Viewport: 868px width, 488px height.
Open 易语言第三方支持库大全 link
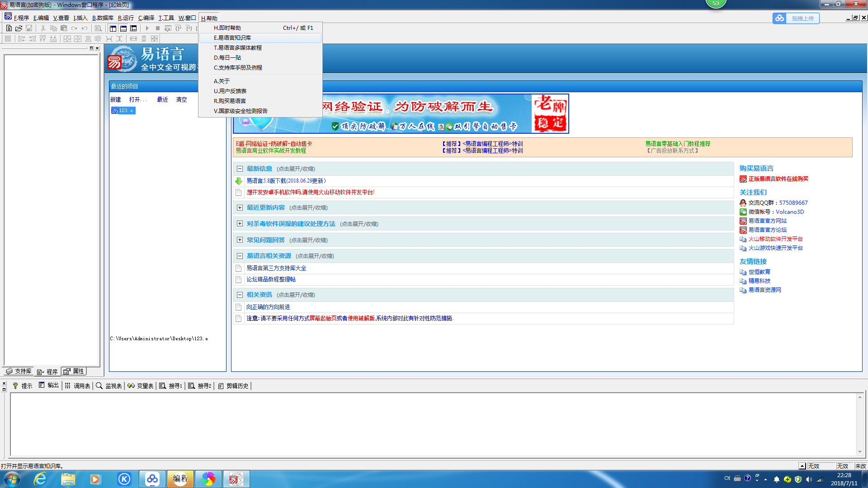(276, 268)
